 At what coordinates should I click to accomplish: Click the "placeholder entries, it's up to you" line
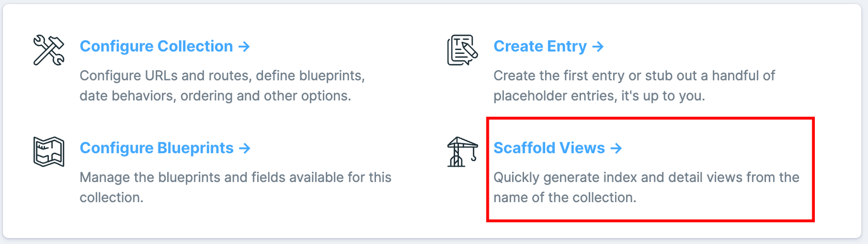(599, 96)
